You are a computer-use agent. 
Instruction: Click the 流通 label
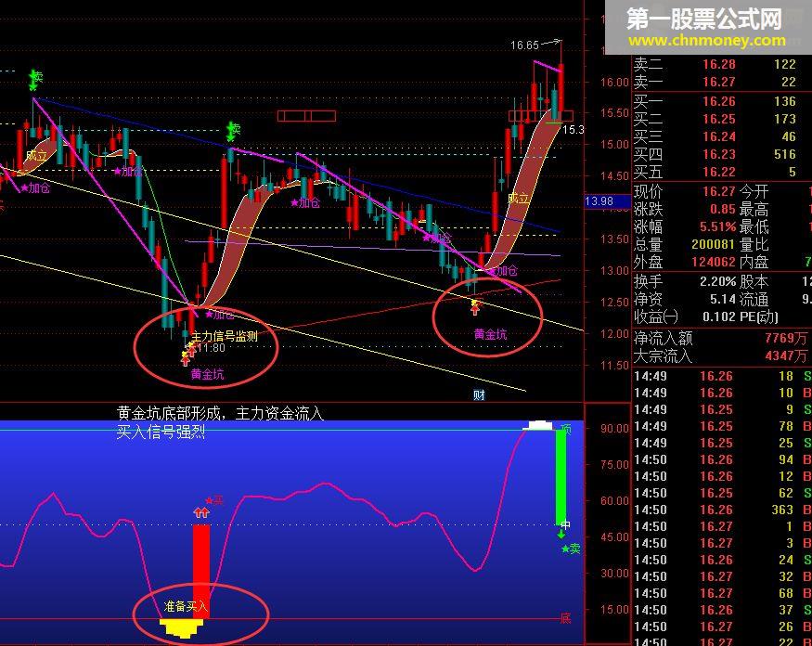tap(754, 299)
